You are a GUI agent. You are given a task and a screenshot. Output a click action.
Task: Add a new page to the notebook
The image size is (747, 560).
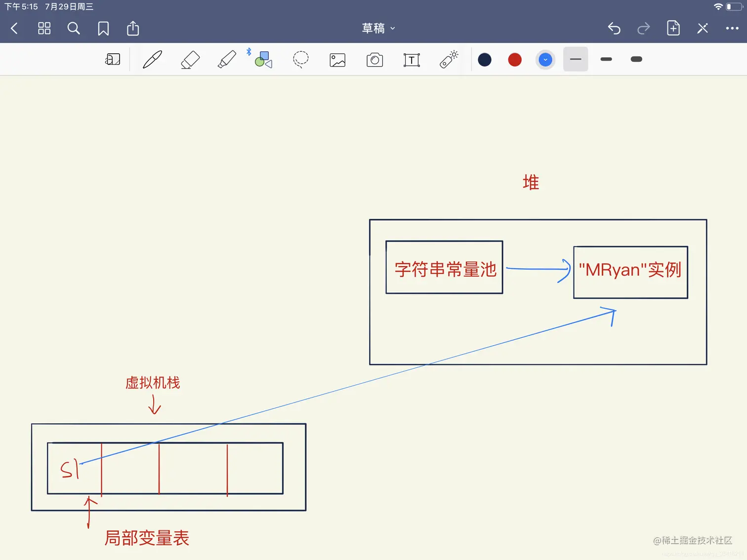click(673, 28)
